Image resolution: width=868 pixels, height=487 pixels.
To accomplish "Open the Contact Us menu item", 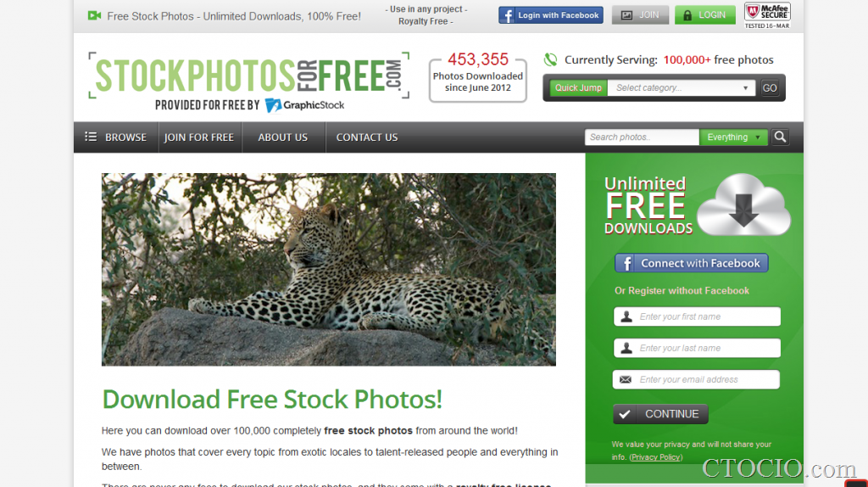I will pyautogui.click(x=367, y=137).
